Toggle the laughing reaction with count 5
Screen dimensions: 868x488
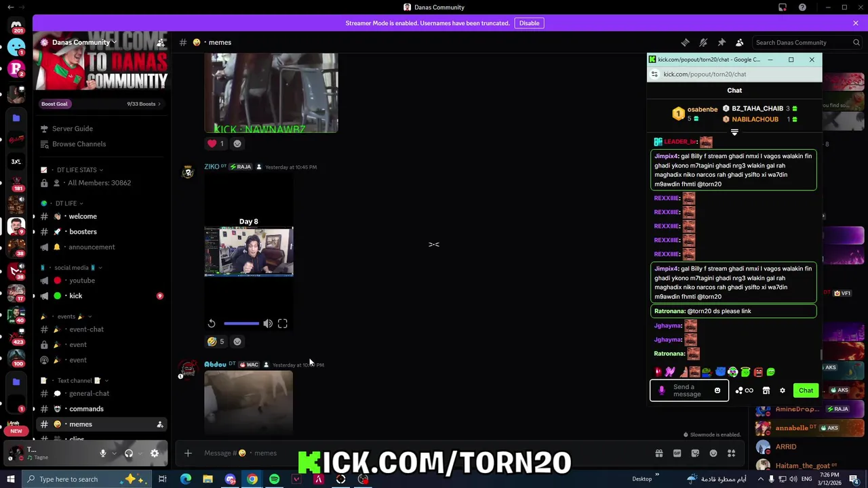tap(216, 342)
